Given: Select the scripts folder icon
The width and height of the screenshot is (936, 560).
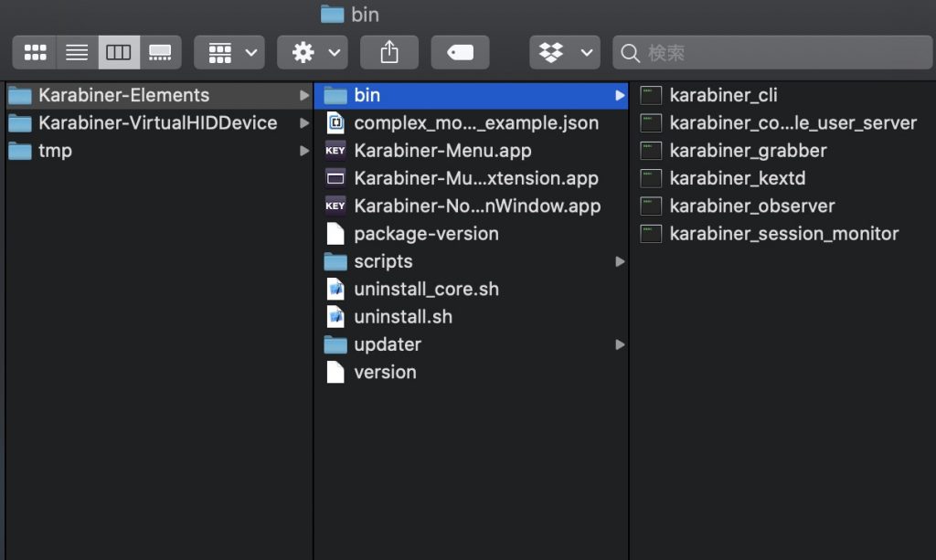Looking at the screenshot, I should pyautogui.click(x=335, y=261).
